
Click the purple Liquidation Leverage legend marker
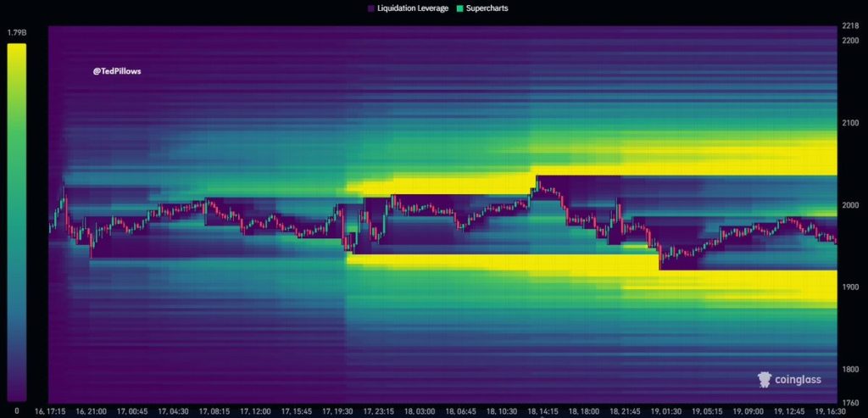(371, 8)
